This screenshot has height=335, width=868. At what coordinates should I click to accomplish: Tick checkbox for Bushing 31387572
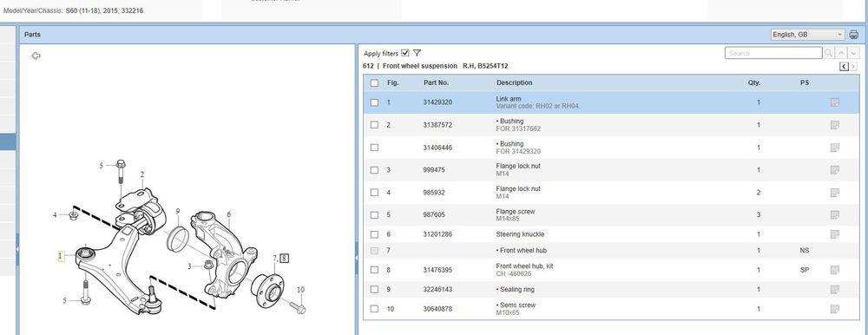pos(374,125)
